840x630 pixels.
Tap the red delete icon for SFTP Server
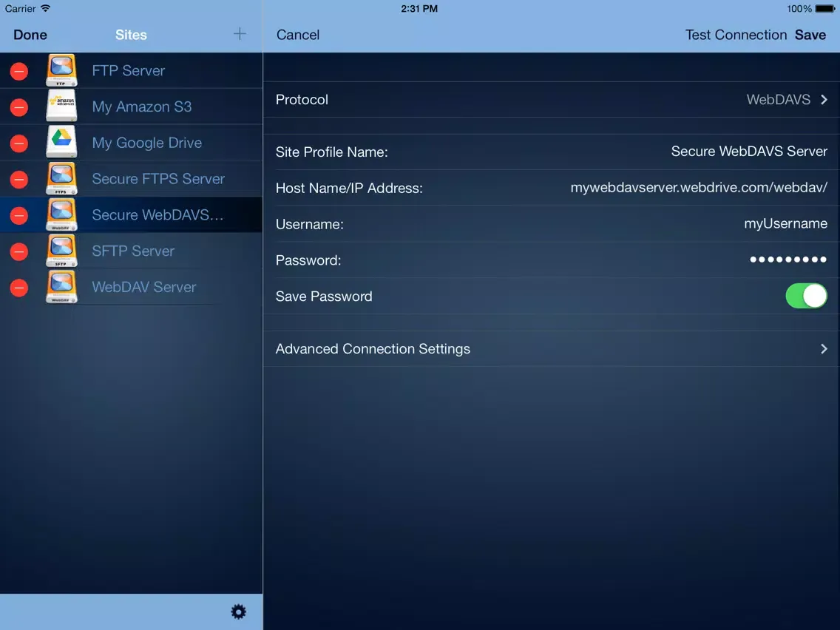click(x=19, y=251)
